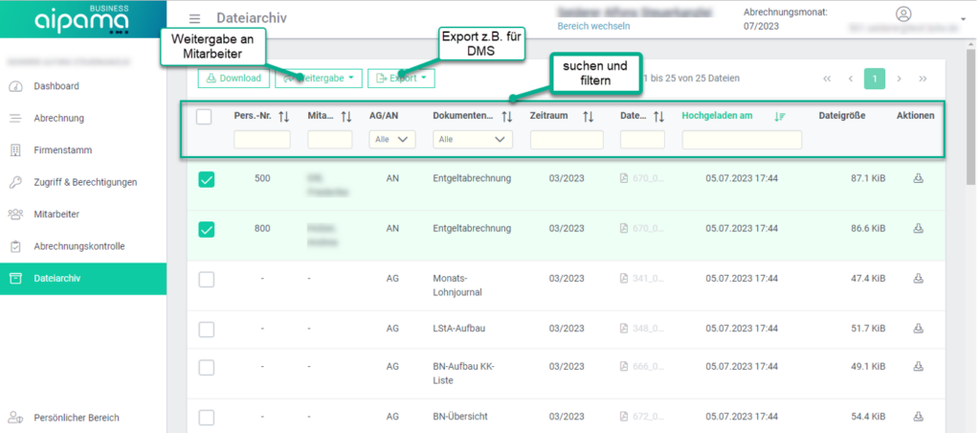This screenshot has width=980, height=433.
Task: Download the Pers.-Nr. 500 Entgeltabrechnung file
Action: click(917, 178)
